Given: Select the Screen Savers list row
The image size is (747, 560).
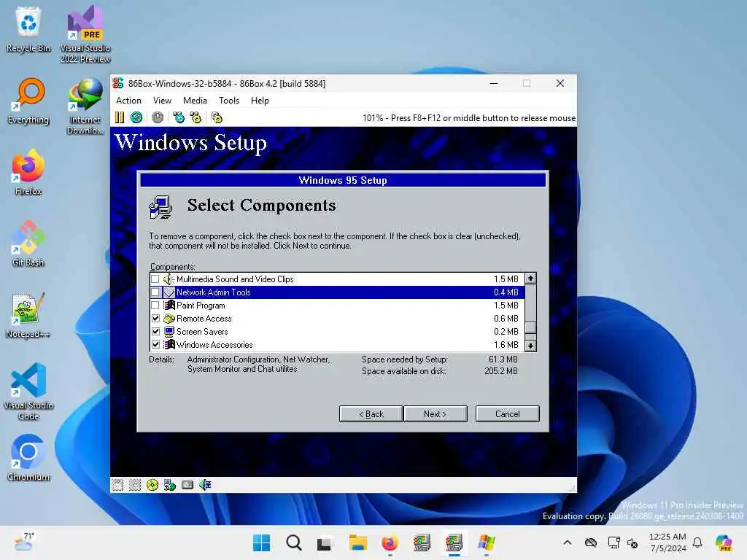Looking at the screenshot, I should 337,332.
